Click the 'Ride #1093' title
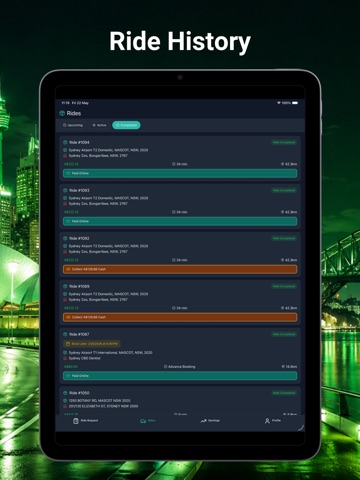The height and width of the screenshot is (480, 360). tap(79, 190)
